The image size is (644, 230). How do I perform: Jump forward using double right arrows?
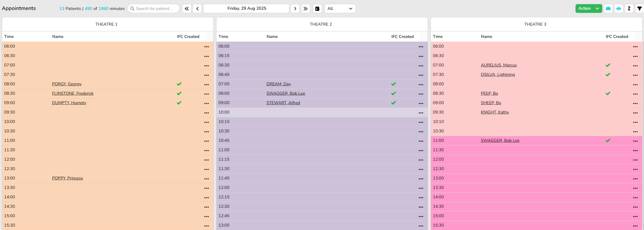(306, 8)
